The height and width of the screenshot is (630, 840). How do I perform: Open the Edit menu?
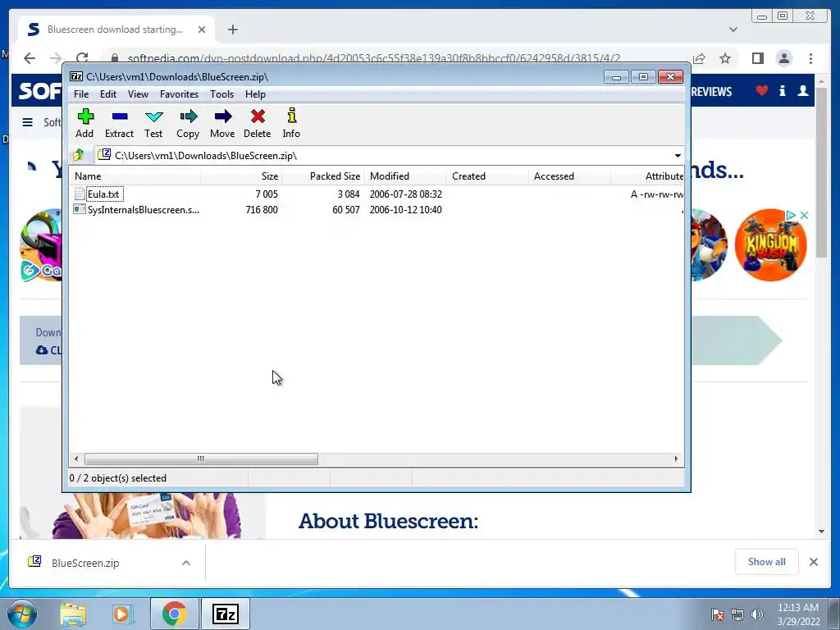click(108, 94)
